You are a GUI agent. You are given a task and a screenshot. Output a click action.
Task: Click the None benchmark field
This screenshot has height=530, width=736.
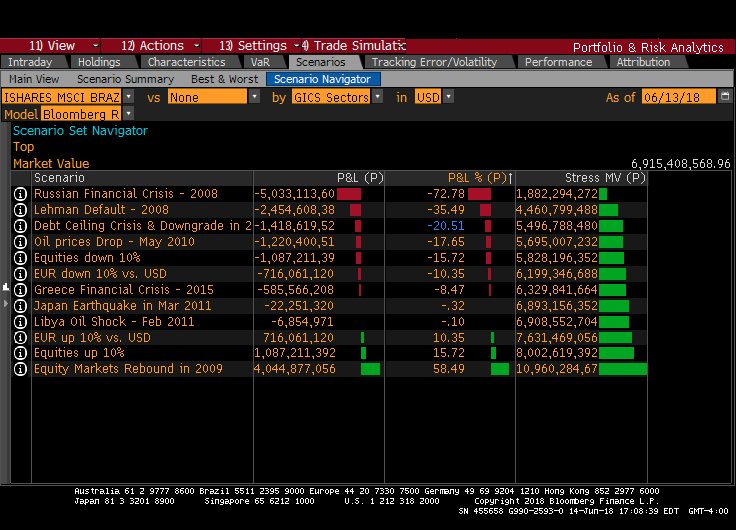207,97
